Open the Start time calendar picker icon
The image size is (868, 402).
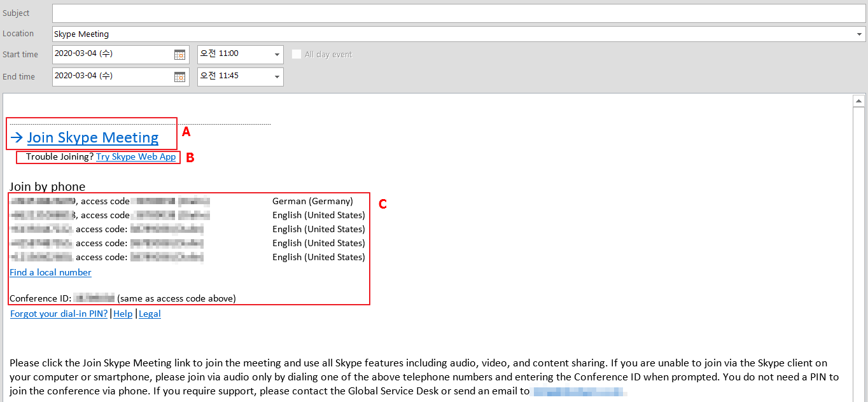tap(179, 55)
